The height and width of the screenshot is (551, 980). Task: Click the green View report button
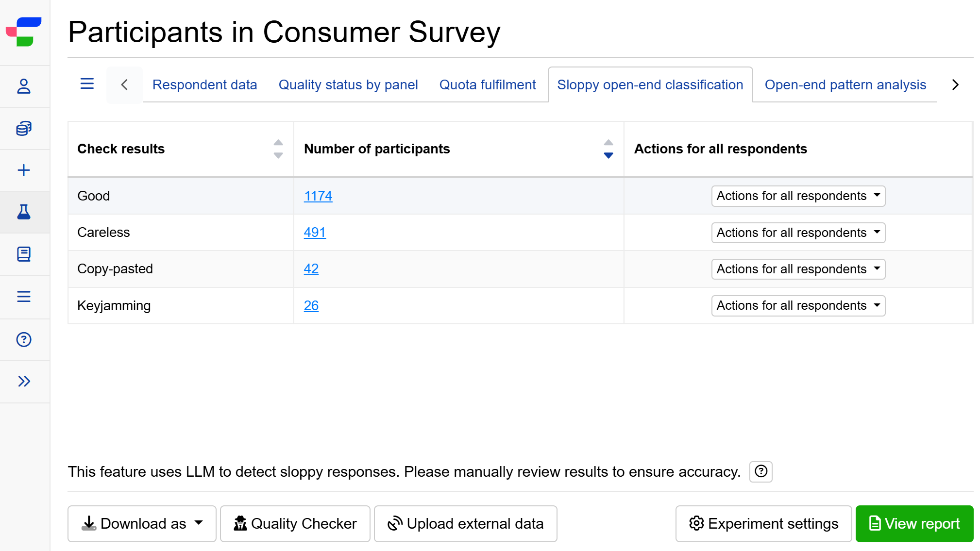pyautogui.click(x=914, y=524)
